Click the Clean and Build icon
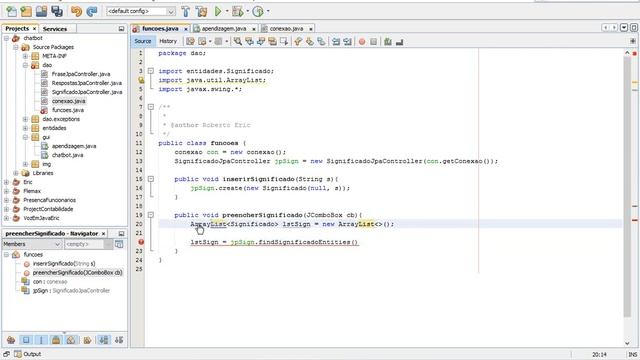640x360 pixels. click(x=201, y=11)
